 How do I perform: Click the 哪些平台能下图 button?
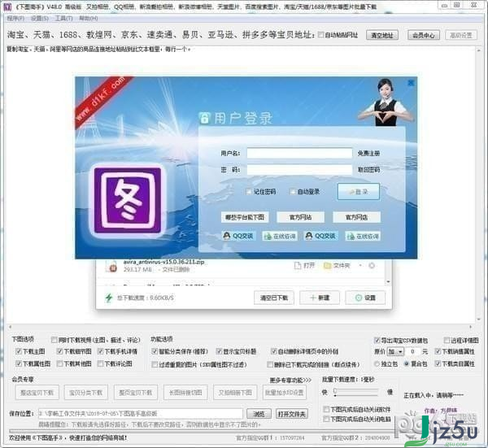click(x=245, y=217)
